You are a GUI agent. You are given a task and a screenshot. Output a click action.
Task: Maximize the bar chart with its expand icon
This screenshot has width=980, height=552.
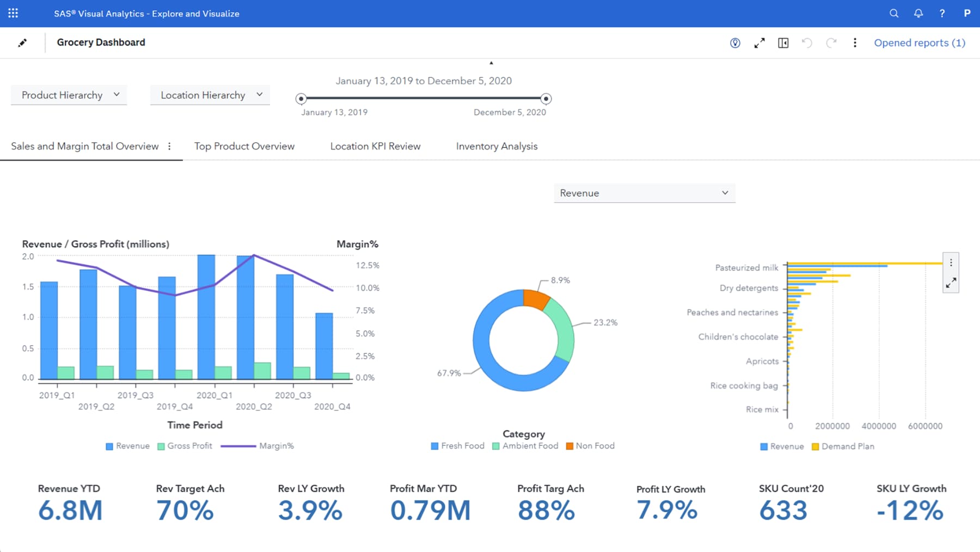pos(951,283)
